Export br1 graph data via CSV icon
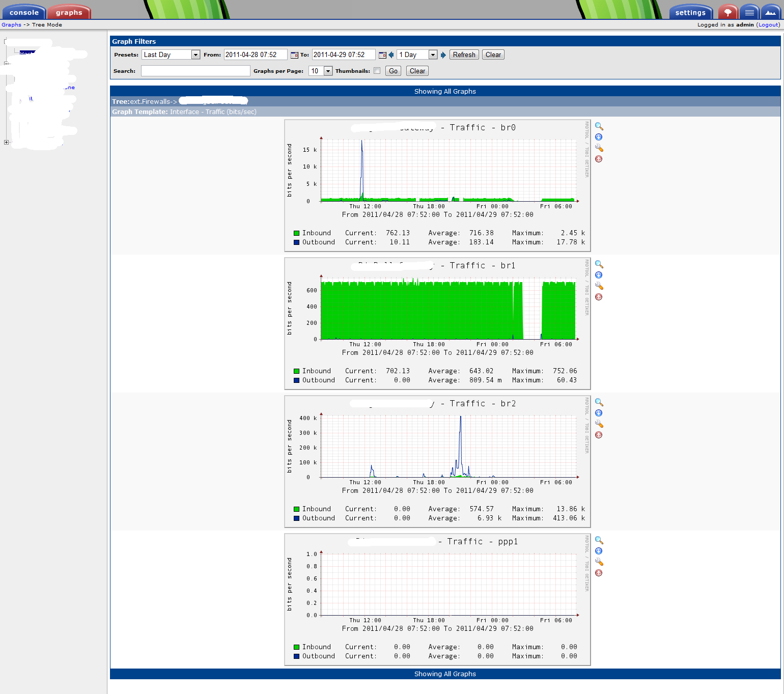 599,275
